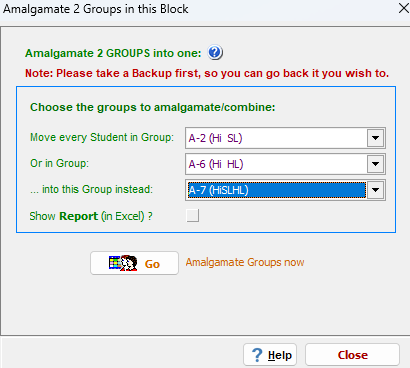Click the red backup Note text

[207, 73]
